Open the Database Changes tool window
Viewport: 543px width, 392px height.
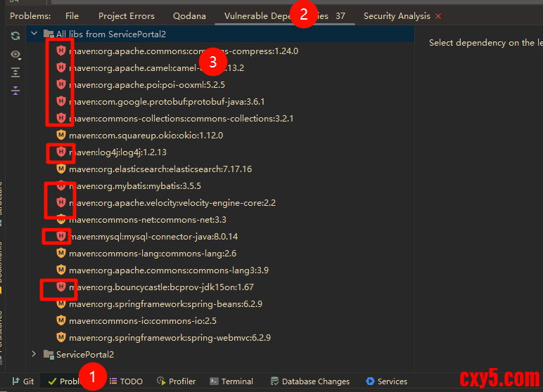(x=309, y=381)
